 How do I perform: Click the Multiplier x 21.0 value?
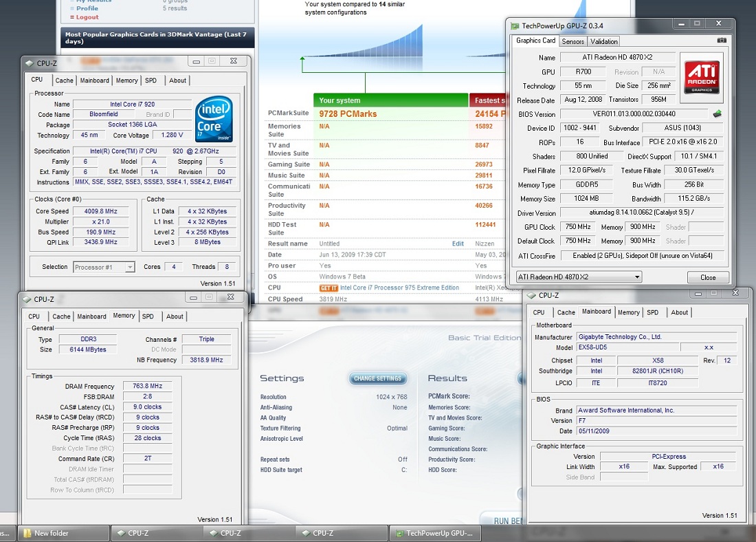(101, 222)
